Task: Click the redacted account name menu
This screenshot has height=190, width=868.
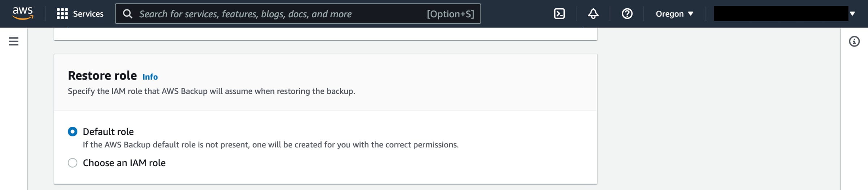Action: click(x=780, y=14)
